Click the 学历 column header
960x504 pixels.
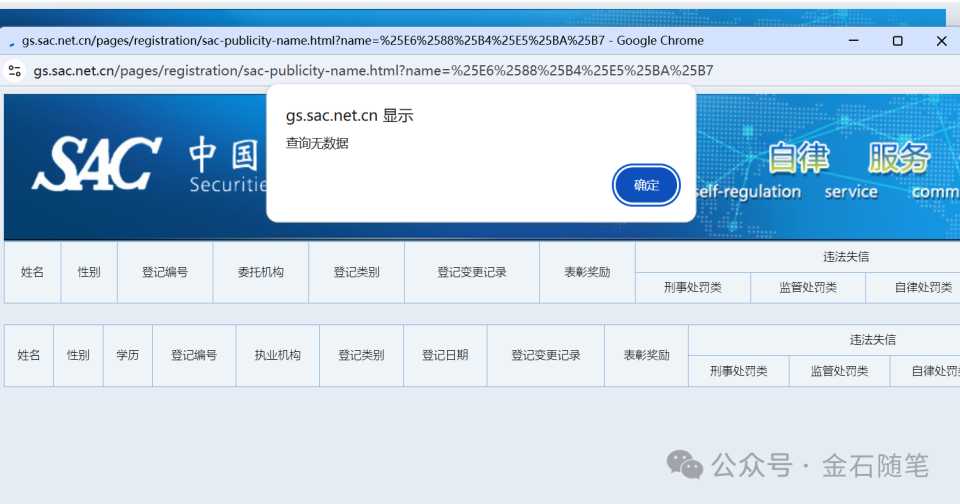[127, 355]
